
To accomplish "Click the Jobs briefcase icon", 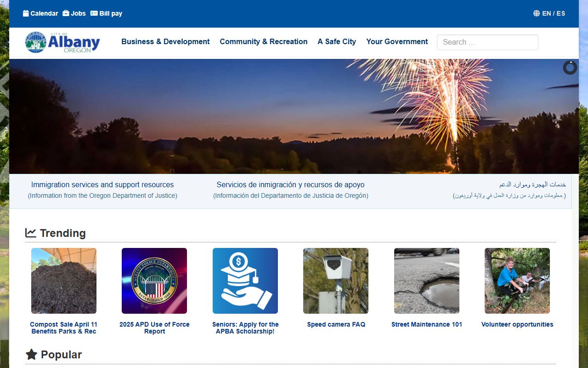I will pos(66,13).
